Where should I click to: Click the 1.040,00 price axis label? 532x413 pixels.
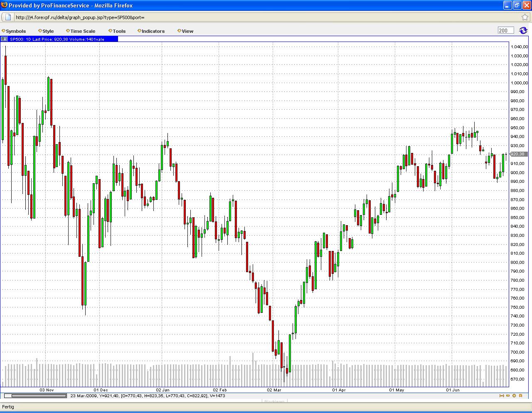(519, 47)
